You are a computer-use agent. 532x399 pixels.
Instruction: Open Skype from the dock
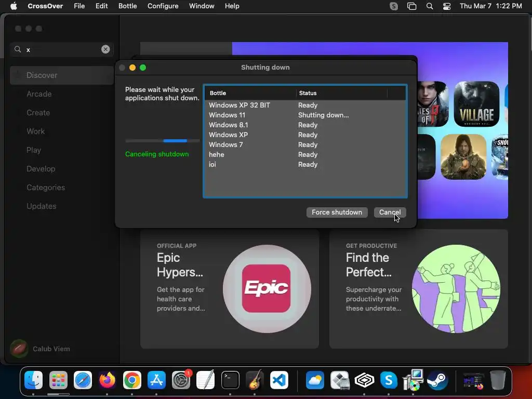(389, 380)
